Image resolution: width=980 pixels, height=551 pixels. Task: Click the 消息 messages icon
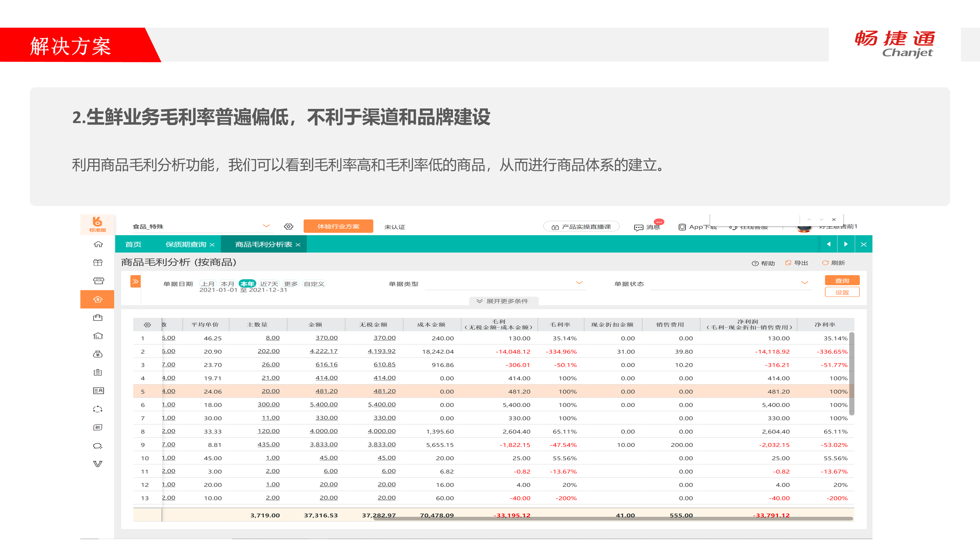tap(639, 228)
